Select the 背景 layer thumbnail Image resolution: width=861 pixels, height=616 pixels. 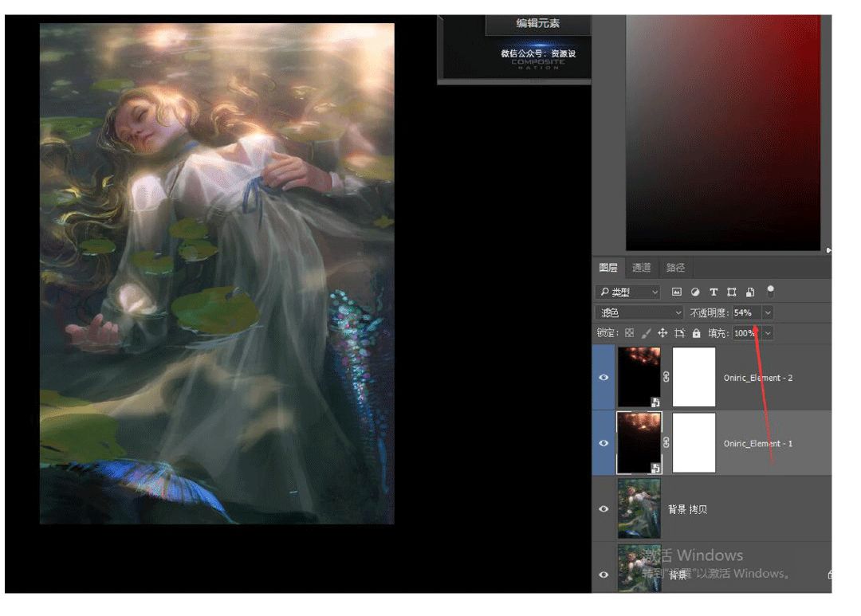coord(639,568)
